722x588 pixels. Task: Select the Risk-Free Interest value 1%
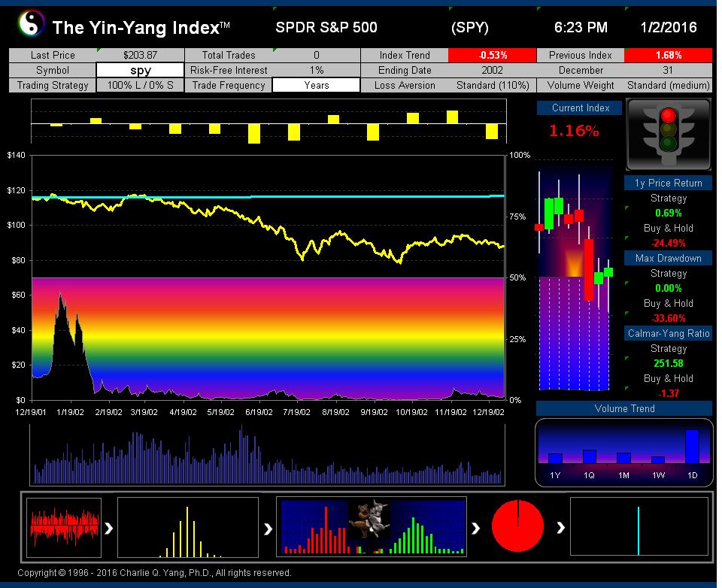coord(317,71)
